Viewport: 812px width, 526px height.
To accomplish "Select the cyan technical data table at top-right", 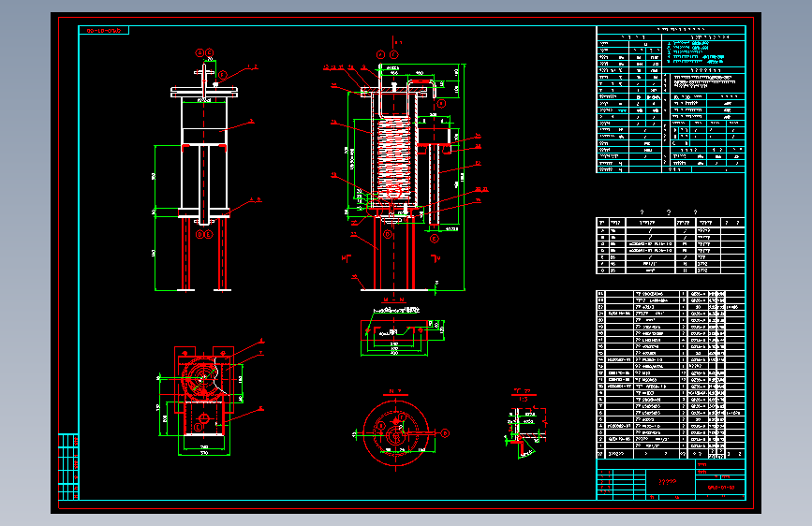I will coord(671,99).
